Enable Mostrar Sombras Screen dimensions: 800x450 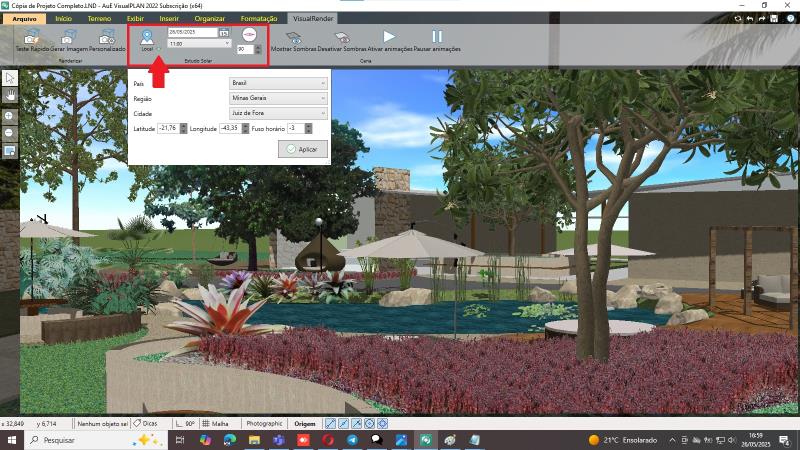(x=294, y=38)
